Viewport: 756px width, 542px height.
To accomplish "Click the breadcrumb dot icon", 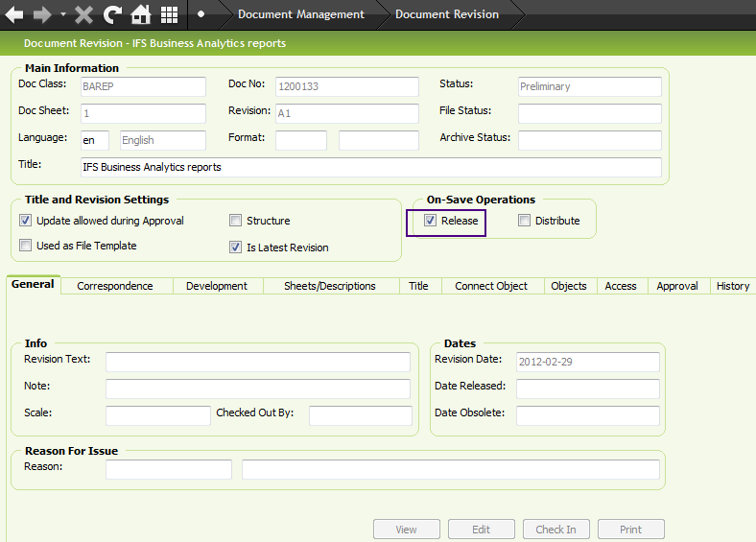I will [201, 14].
